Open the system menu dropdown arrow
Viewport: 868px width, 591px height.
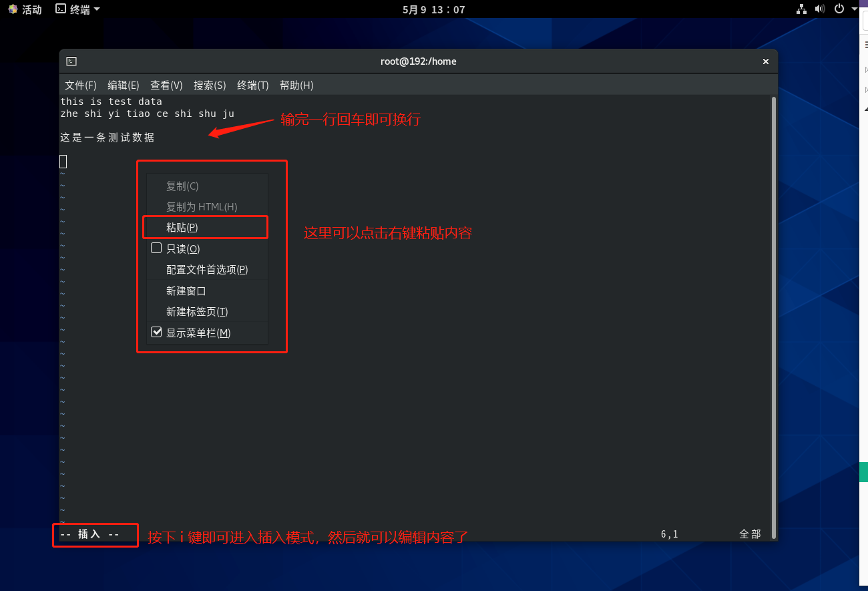pyautogui.click(x=855, y=9)
